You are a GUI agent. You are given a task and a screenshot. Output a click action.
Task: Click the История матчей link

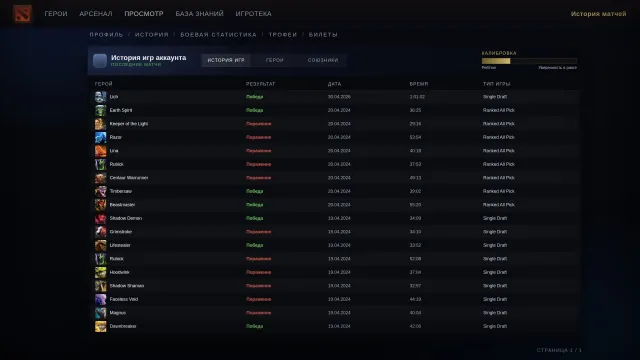[x=598, y=14]
